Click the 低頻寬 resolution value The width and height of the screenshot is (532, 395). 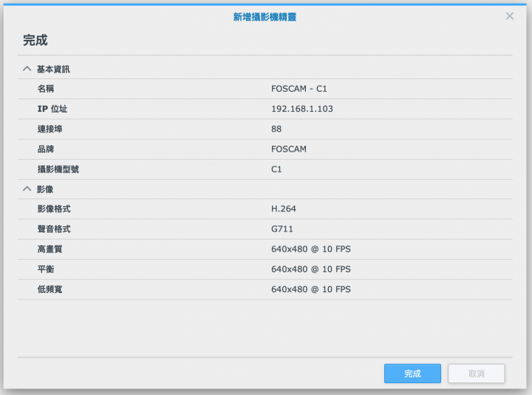click(311, 289)
